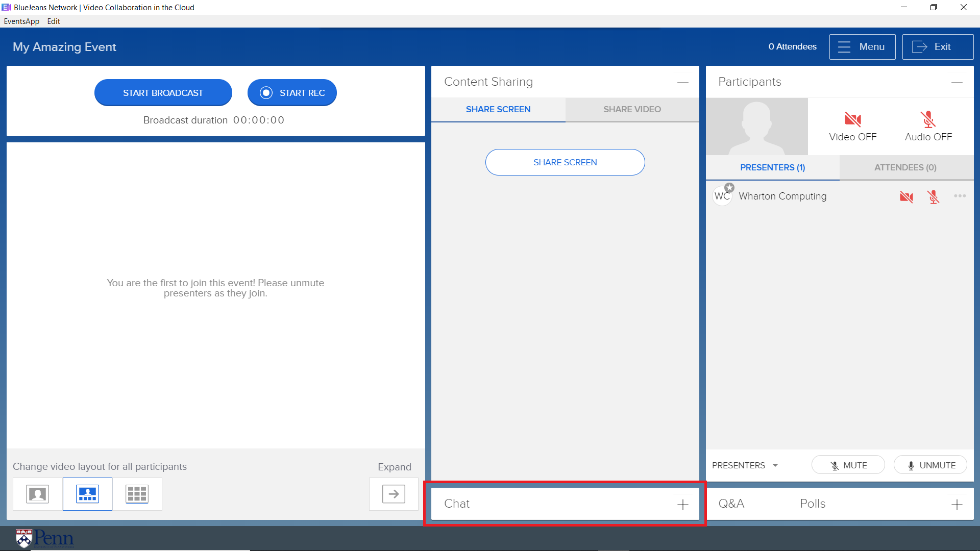Toggle Video OFF camera control
This screenshot has width=980, height=551.
(x=852, y=126)
